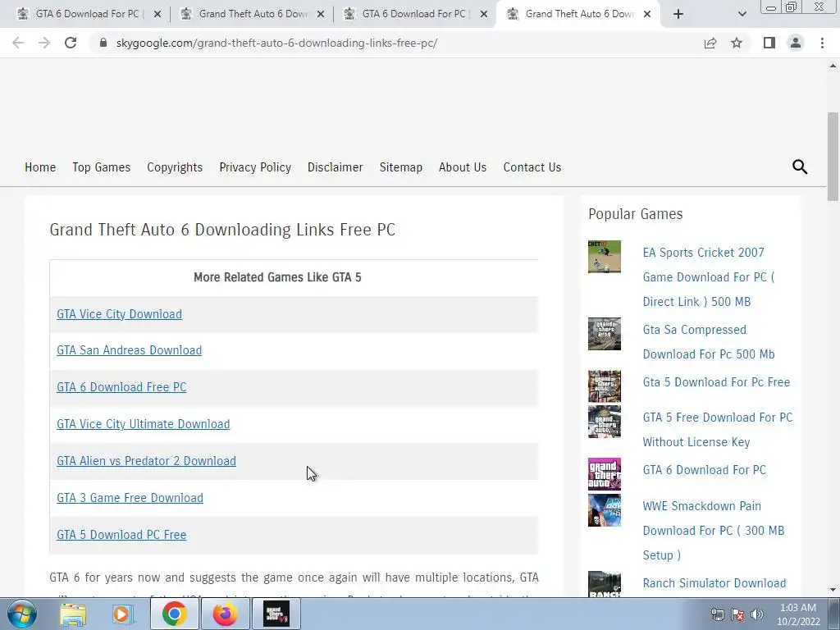Open a new browser tab
Viewport: 840px width, 630px height.
pyautogui.click(x=678, y=14)
